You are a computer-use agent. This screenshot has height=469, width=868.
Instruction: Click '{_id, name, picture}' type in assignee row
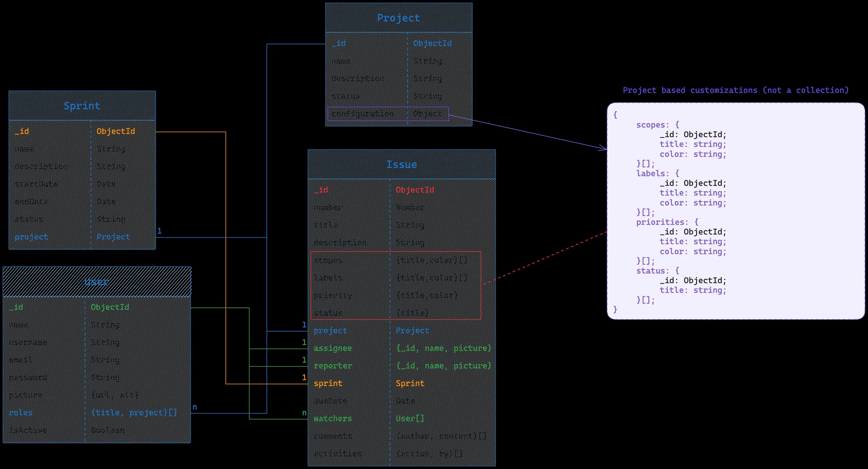(444, 349)
